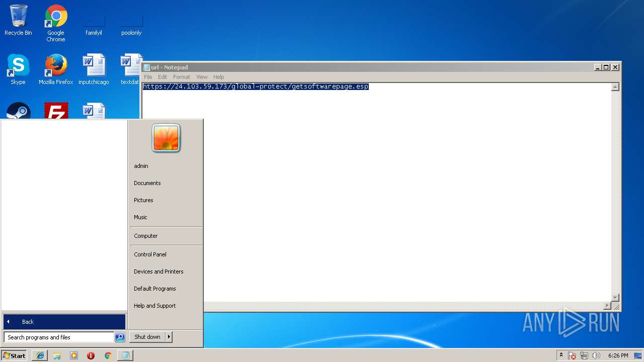Click the Steam desktop icon
The image size is (644, 362).
click(18, 111)
